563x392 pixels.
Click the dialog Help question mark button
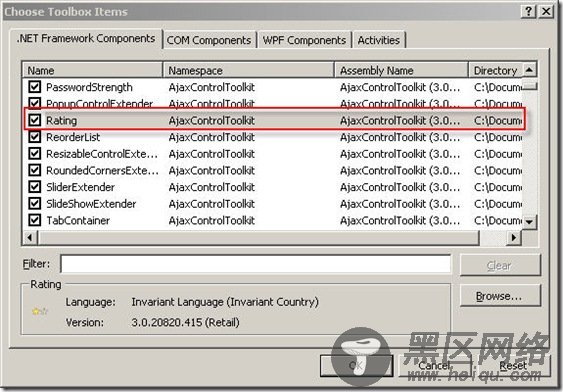529,11
